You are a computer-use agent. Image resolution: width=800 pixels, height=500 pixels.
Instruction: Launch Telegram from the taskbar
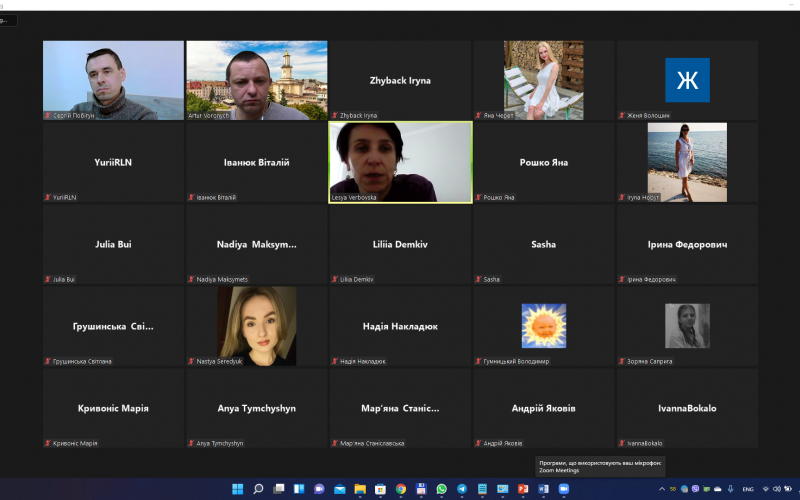[462, 489]
